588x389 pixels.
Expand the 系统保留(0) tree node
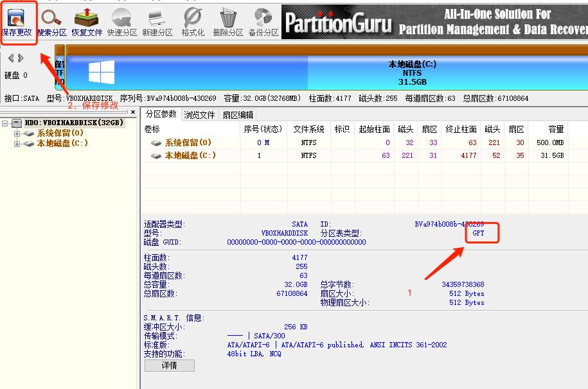(x=17, y=134)
